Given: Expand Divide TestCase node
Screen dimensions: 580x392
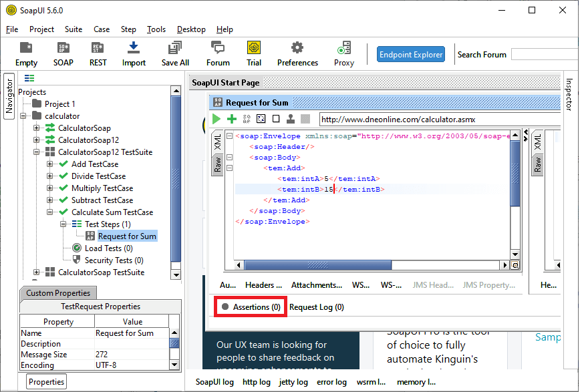Looking at the screenshot, I should pyautogui.click(x=49, y=176).
